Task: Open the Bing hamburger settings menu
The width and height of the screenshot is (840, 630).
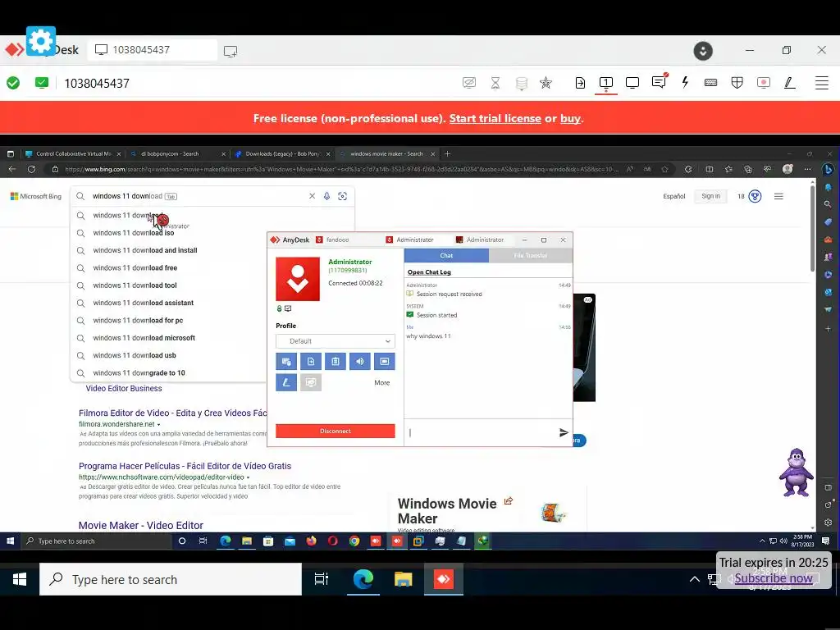Action: (x=778, y=197)
